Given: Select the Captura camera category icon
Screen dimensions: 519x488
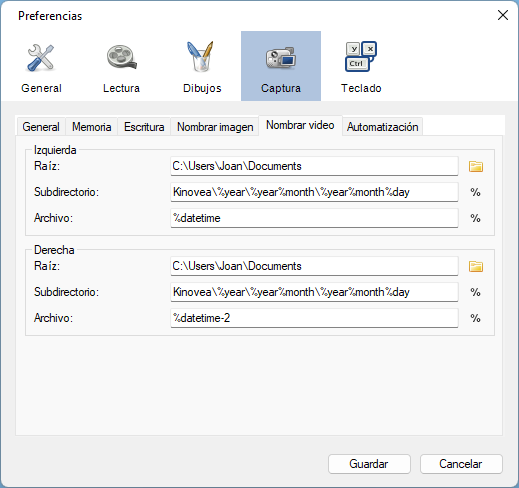Looking at the screenshot, I should click(x=281, y=66).
